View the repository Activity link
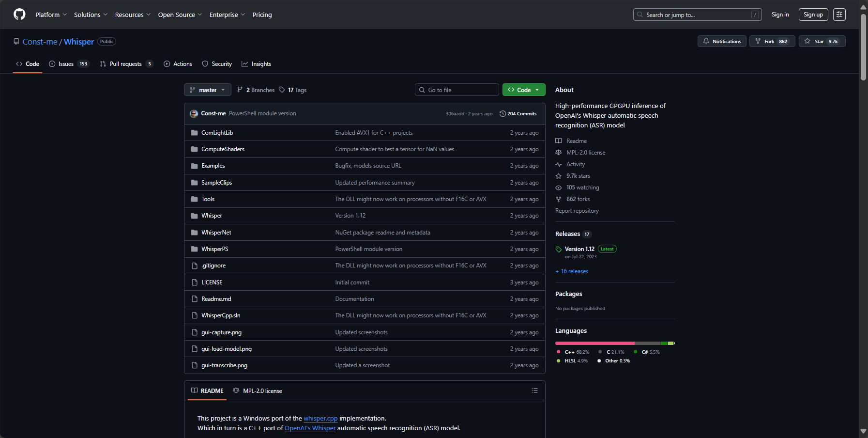This screenshot has width=868, height=438. tap(570, 164)
